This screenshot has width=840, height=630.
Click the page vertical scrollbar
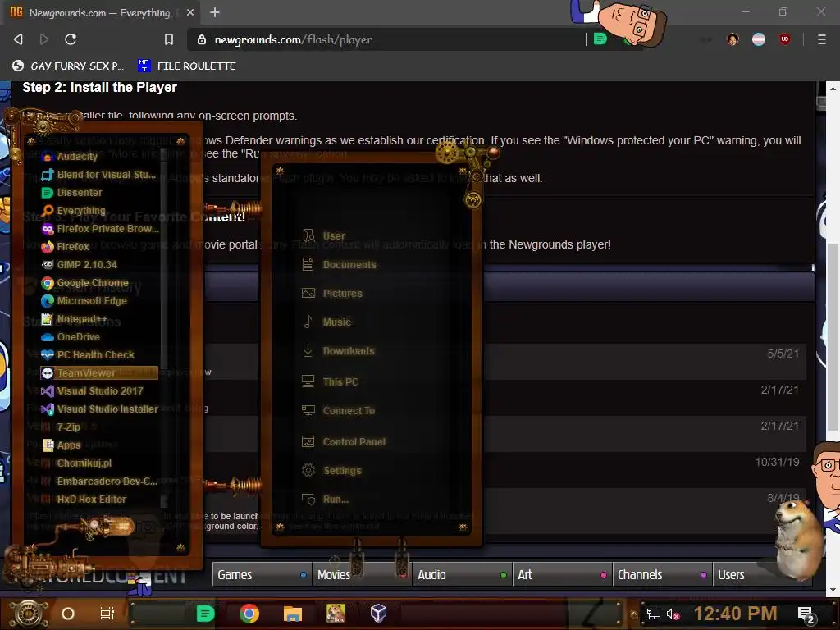[x=832, y=337]
